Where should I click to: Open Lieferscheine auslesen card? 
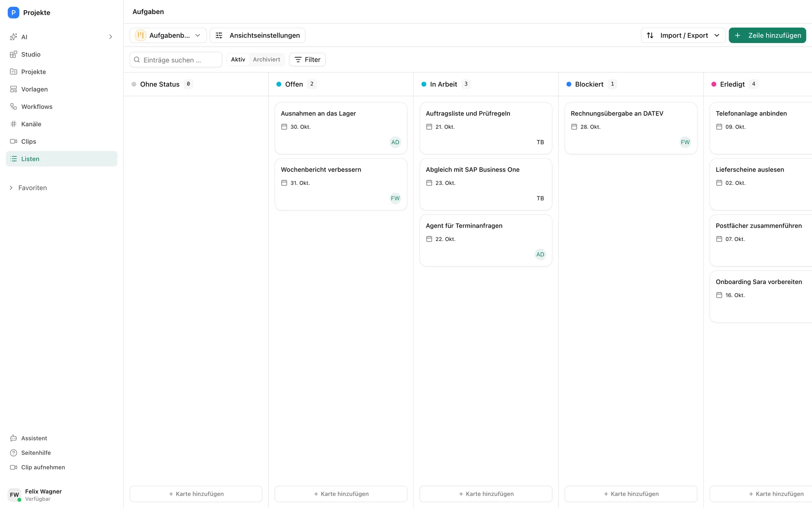click(x=761, y=184)
